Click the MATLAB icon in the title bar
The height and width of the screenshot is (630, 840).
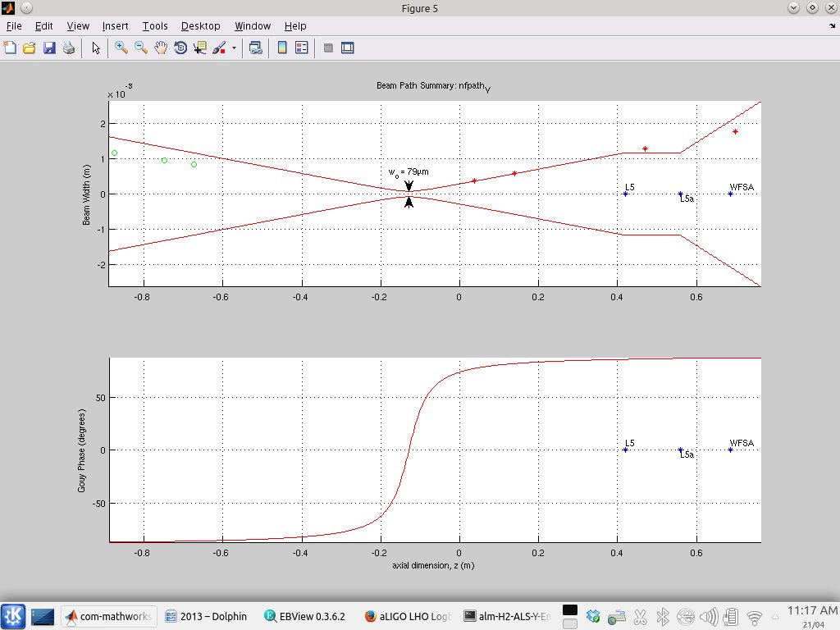(x=8, y=7)
